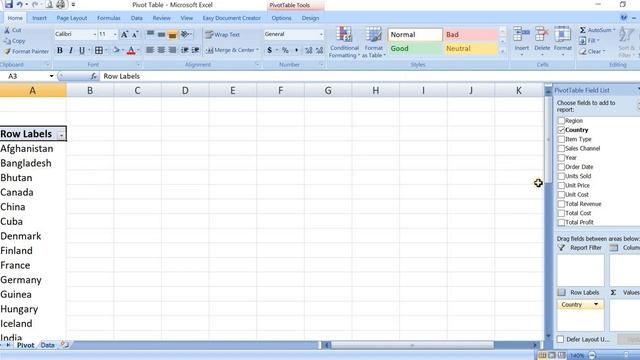
Task: Click the Undo icon
Action: click(20, 4)
